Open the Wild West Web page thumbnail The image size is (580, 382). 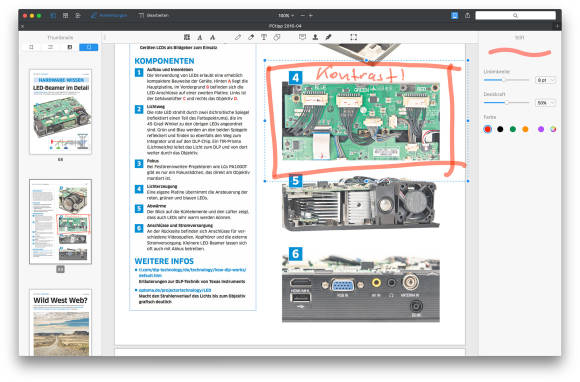tap(61, 323)
